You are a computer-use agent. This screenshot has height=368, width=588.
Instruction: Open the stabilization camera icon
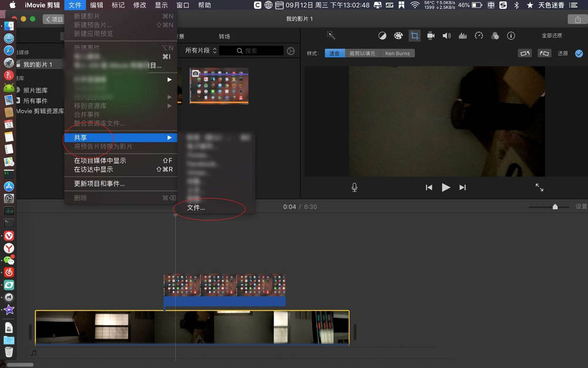430,36
